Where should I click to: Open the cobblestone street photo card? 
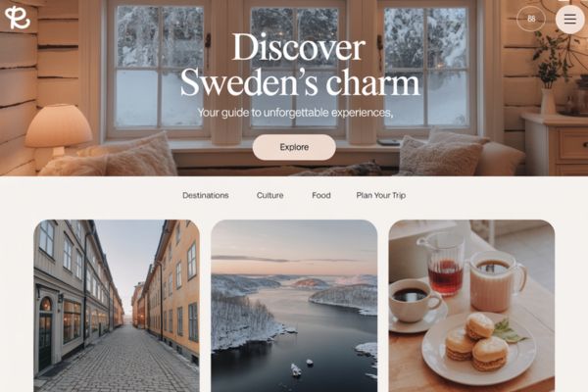(117, 306)
